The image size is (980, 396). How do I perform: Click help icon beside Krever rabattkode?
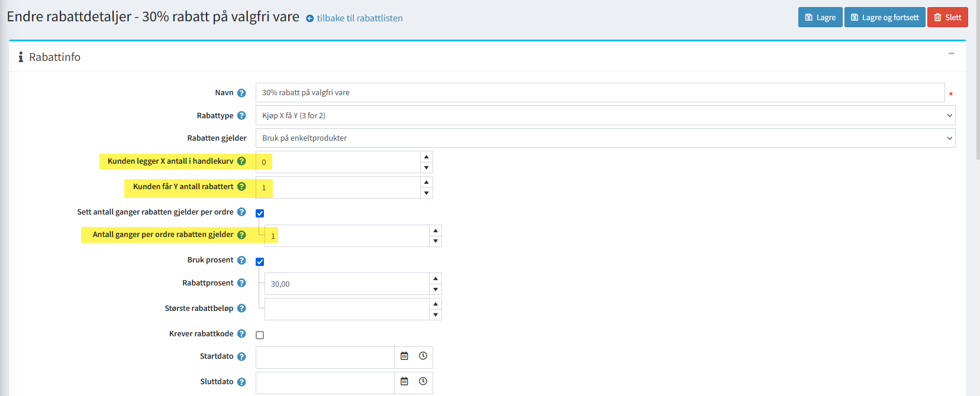click(x=241, y=334)
